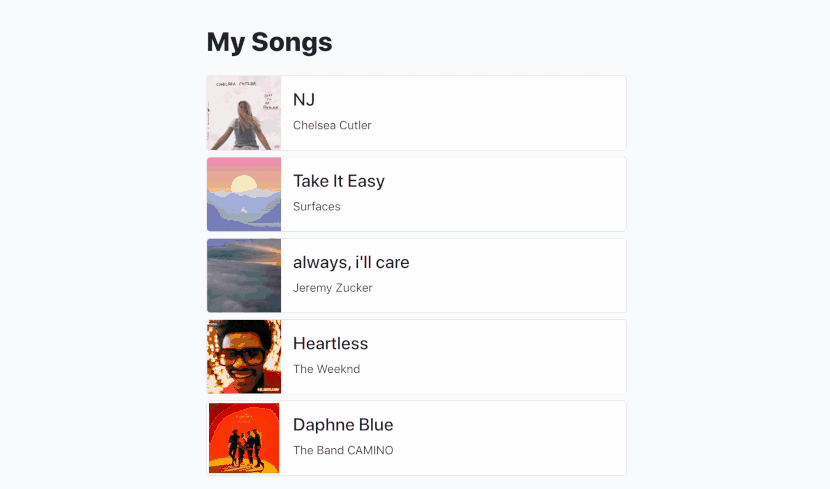Select the Surfaces artist label
This screenshot has height=489, width=830.
[x=317, y=206]
